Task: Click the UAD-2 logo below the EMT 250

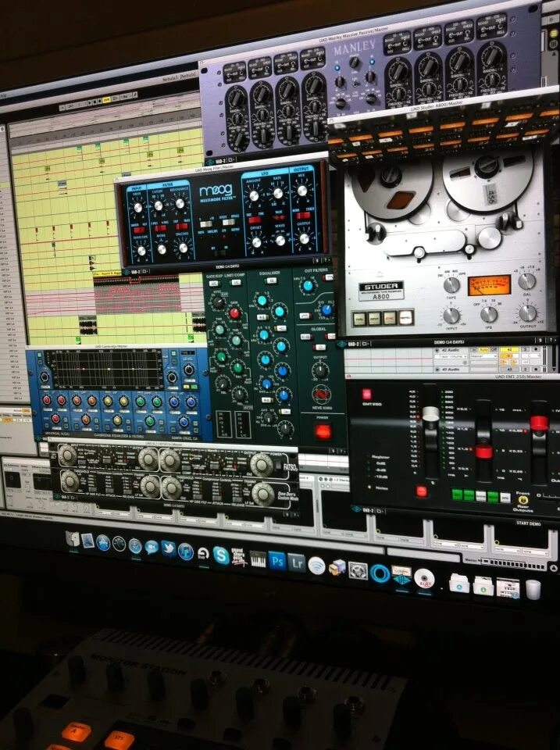Action: point(365,510)
